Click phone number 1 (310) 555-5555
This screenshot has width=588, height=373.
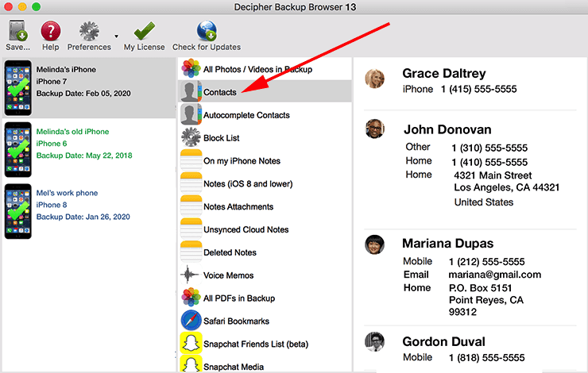click(x=489, y=148)
